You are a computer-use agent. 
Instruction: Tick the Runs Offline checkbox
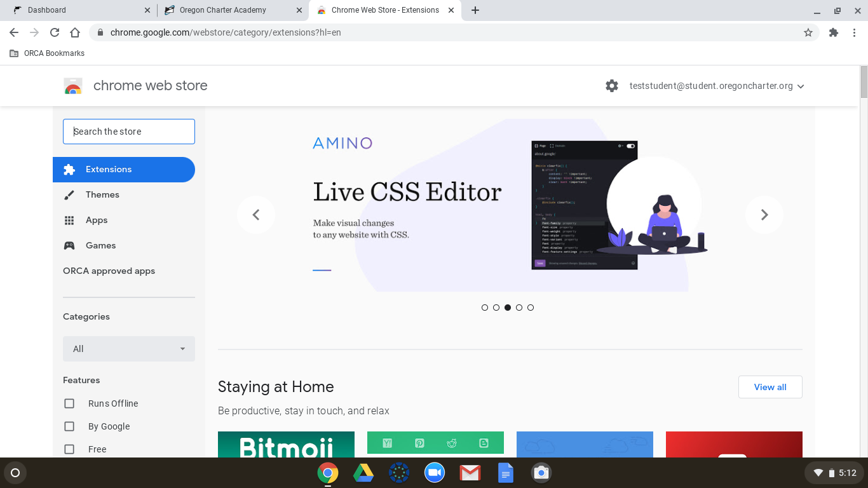click(x=69, y=403)
